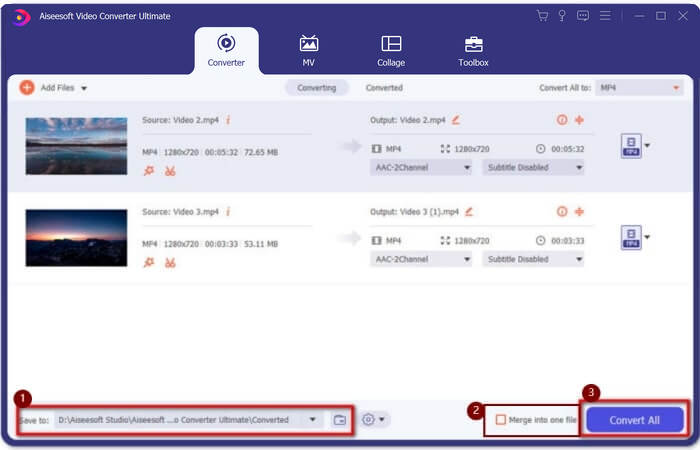
Task: Open the AAC-2Channel dropdown for Video 2.mp4
Action: (421, 167)
